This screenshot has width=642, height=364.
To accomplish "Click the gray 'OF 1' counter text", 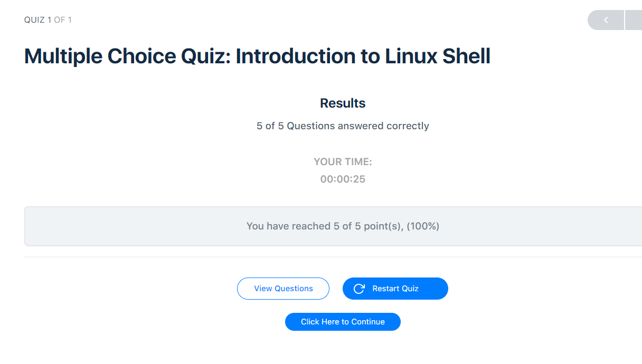I will pos(63,20).
